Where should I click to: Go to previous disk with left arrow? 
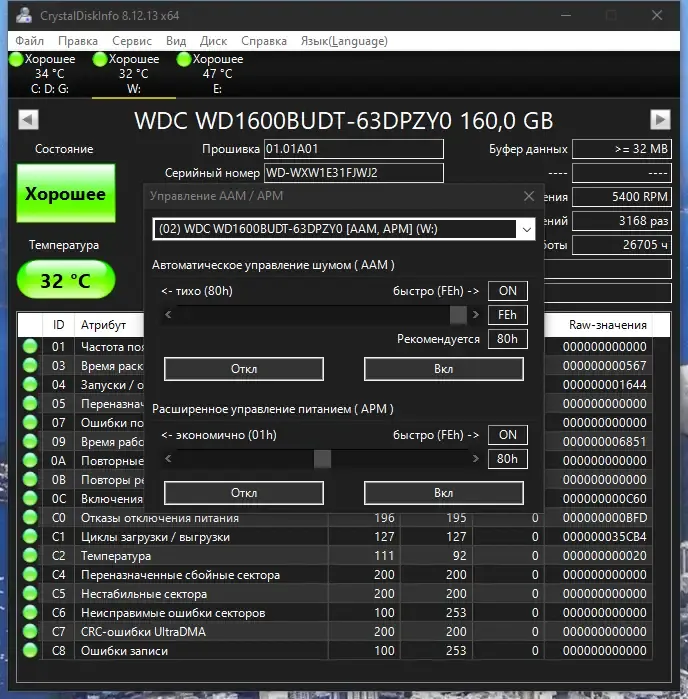pos(28,119)
